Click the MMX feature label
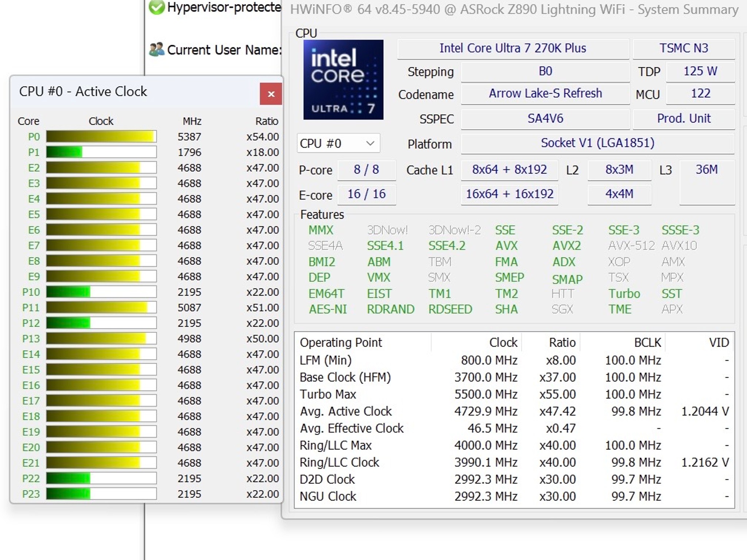The width and height of the screenshot is (747, 560). click(x=321, y=230)
